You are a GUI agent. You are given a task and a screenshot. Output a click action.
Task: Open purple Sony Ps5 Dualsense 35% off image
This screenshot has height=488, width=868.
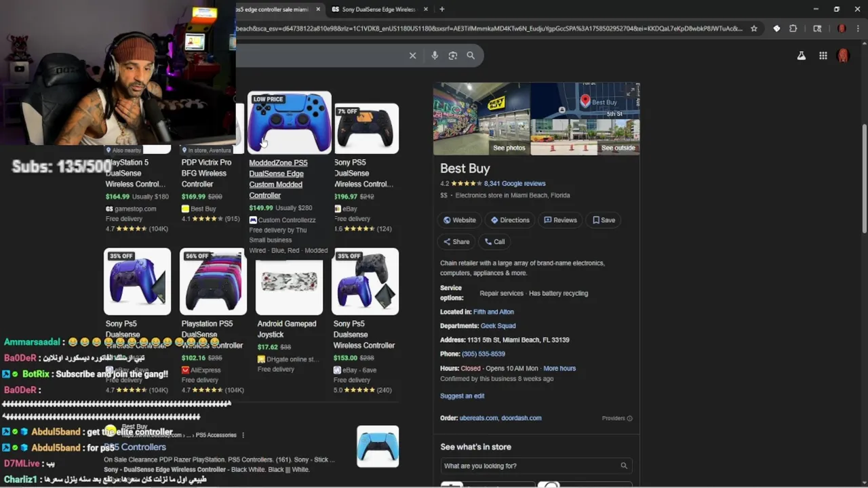[138, 281]
